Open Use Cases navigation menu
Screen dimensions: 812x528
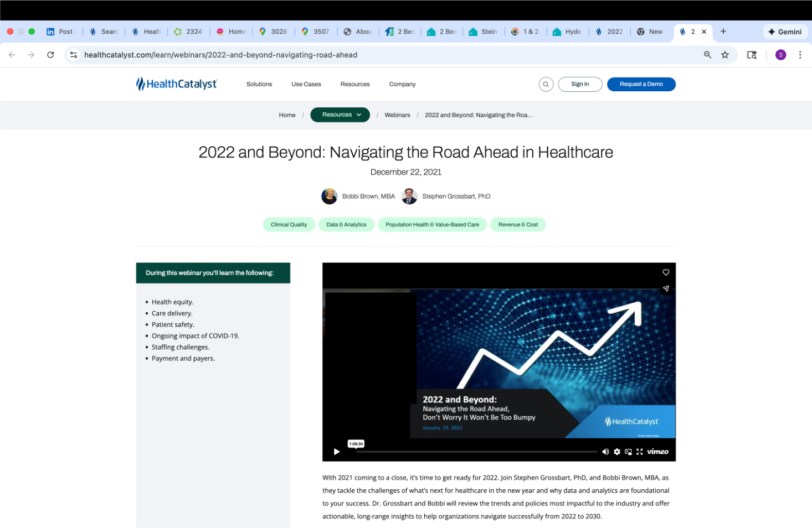click(x=306, y=84)
